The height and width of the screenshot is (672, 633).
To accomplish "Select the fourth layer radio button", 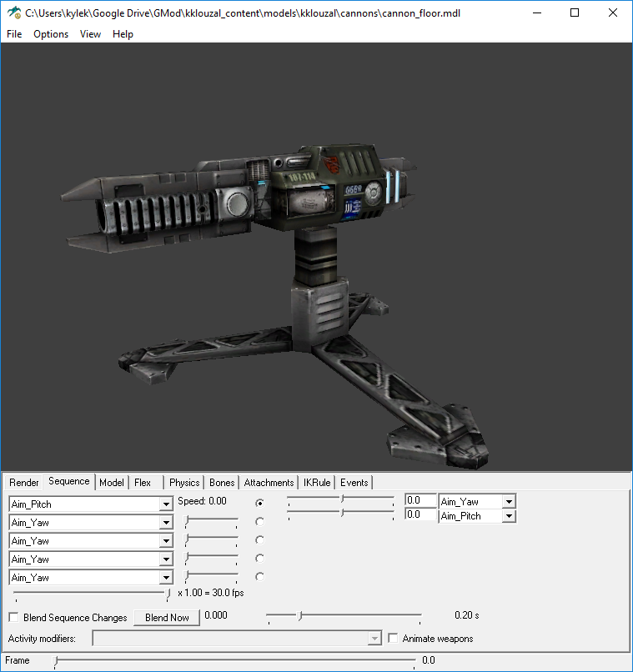I will 259,559.
